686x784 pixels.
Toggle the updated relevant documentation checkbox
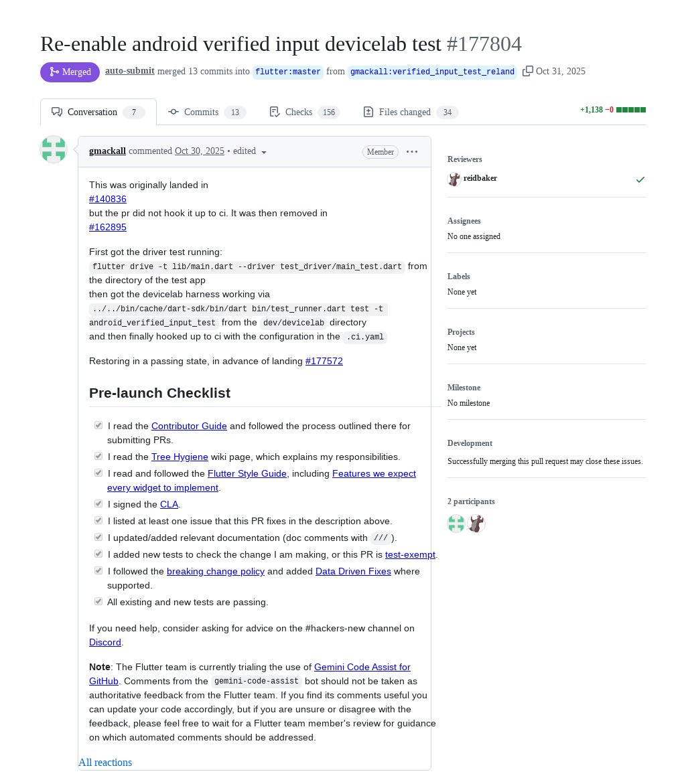click(x=98, y=538)
